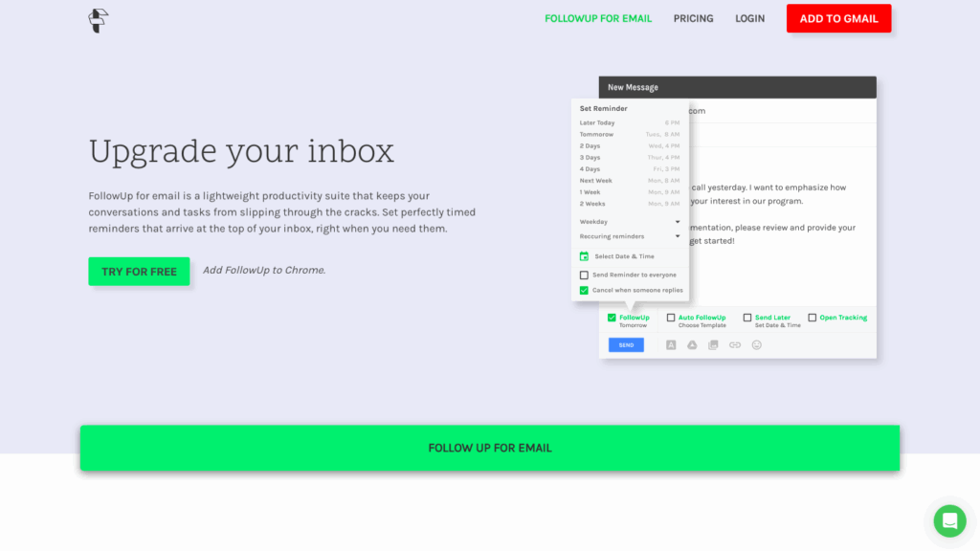Click the ADD TO GMAIL button
Viewport: 980px width, 551px height.
838,17
